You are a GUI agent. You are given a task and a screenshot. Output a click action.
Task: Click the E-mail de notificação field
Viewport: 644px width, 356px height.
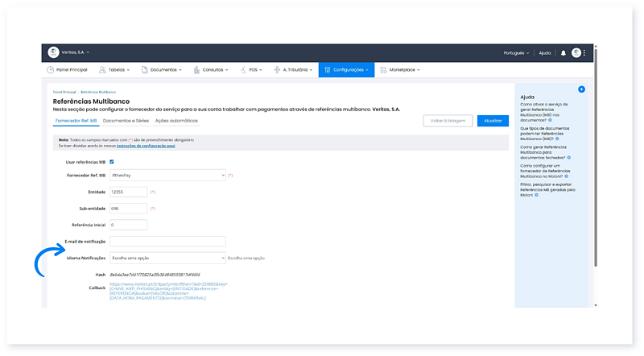[167, 242]
